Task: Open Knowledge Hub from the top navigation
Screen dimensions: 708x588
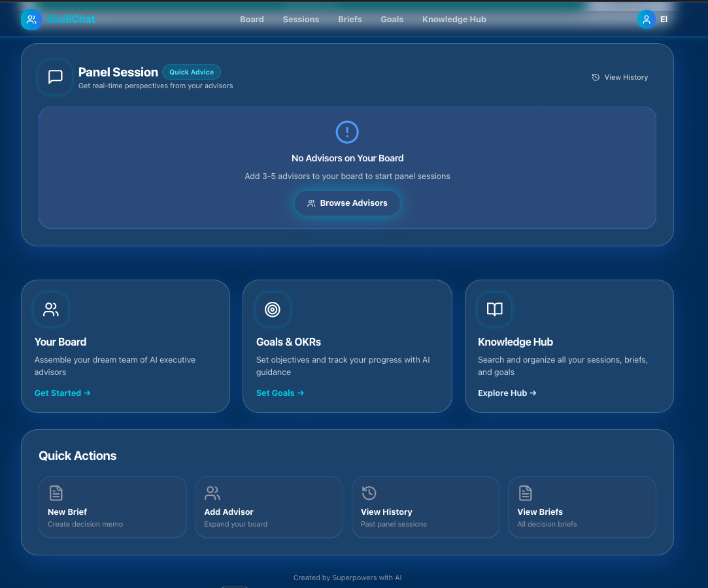Action: [454, 20]
